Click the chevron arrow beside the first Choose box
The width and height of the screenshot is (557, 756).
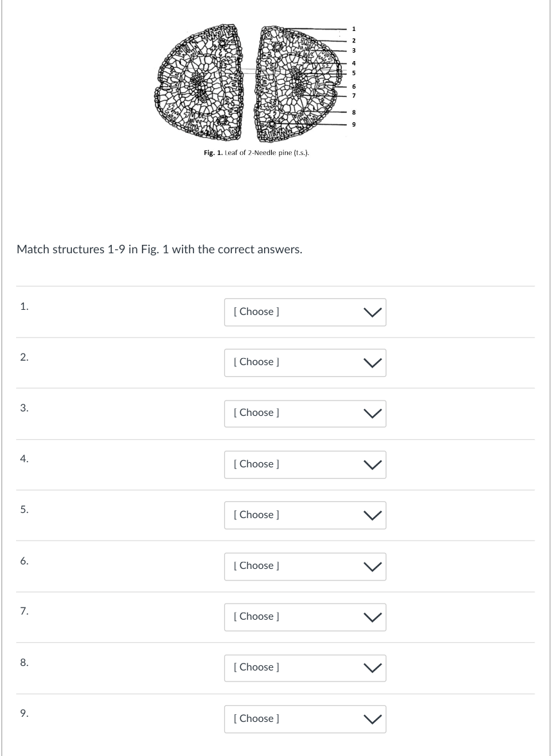tap(371, 312)
